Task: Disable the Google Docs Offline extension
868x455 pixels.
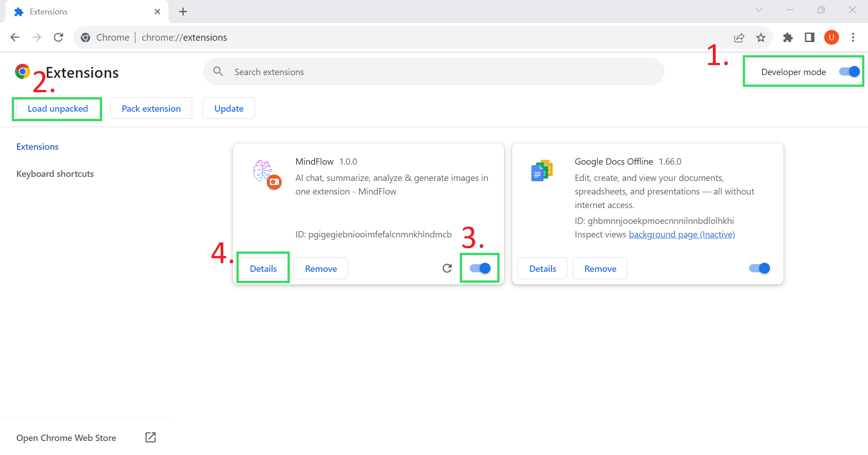Action: click(x=759, y=268)
